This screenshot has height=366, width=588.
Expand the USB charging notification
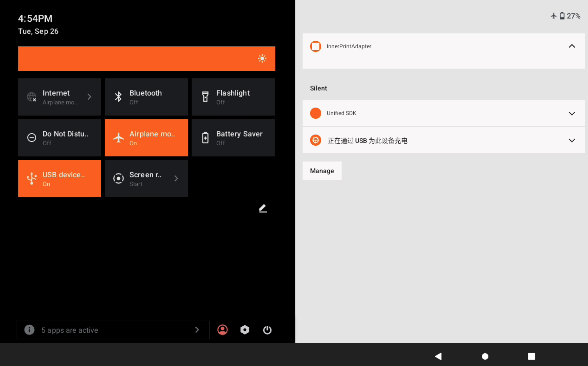[x=572, y=140]
